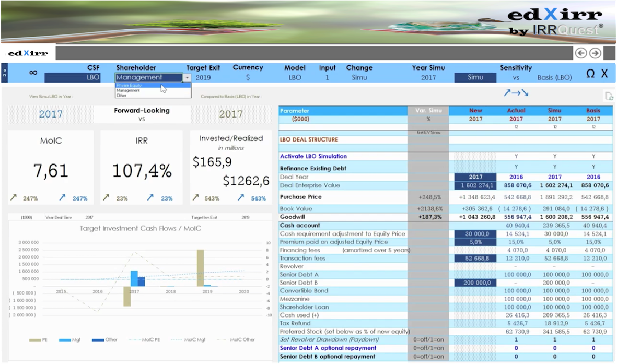Screen dimensions: 617x364
Task: Toggle the Refinance Existing Debt New cell
Action: (x=475, y=168)
